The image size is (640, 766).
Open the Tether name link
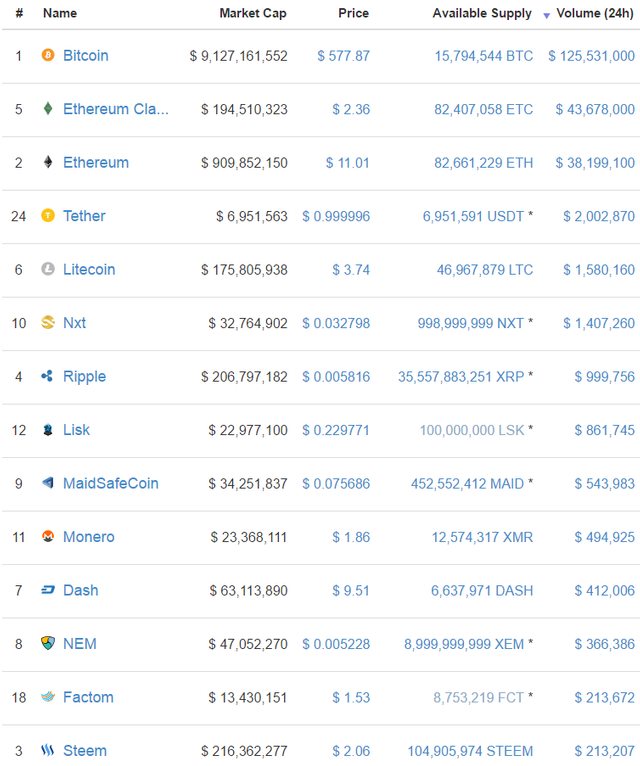tap(84, 215)
